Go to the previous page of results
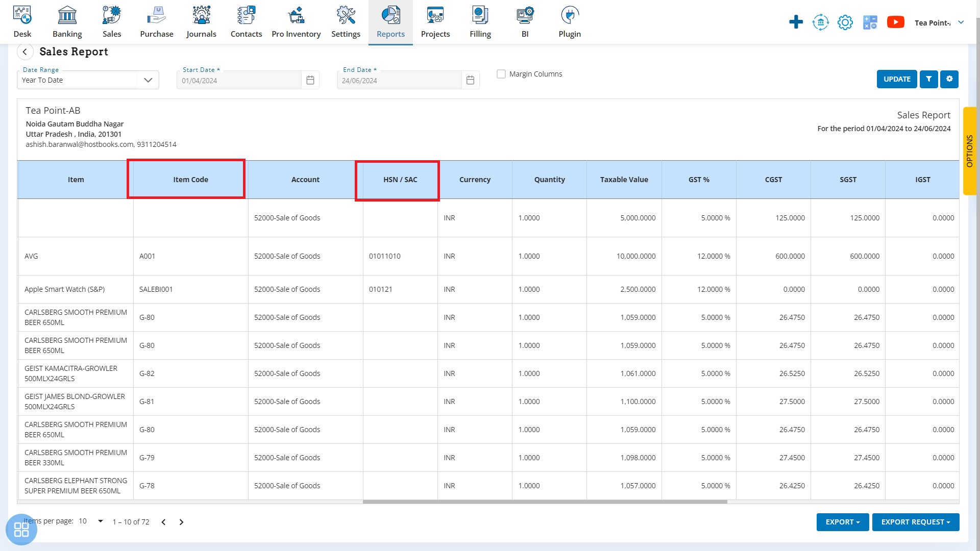 (x=163, y=522)
